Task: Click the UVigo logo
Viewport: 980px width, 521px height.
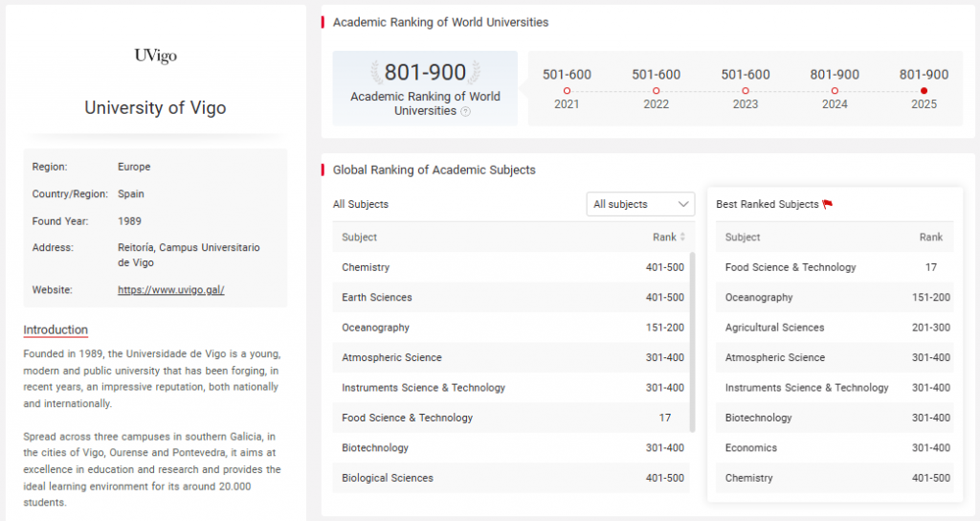Action: tap(155, 56)
